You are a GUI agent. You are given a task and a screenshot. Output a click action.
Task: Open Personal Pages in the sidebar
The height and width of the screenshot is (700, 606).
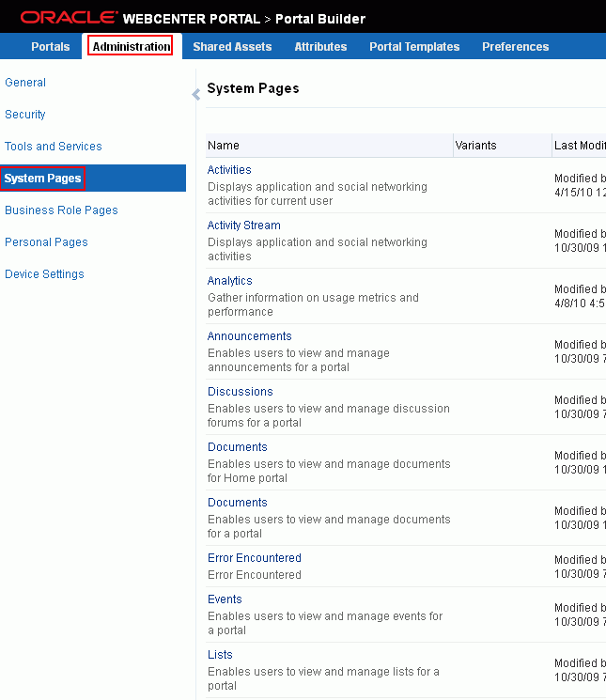point(46,242)
